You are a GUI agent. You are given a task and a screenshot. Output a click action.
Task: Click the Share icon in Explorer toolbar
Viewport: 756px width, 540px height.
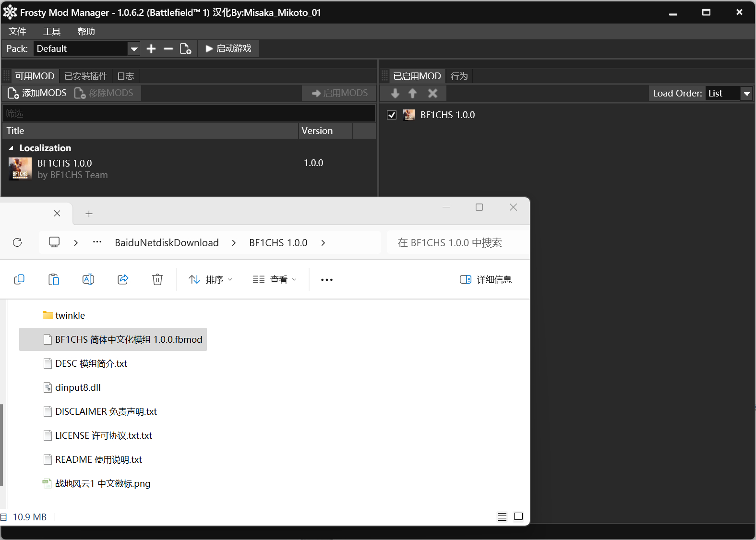pyautogui.click(x=123, y=279)
